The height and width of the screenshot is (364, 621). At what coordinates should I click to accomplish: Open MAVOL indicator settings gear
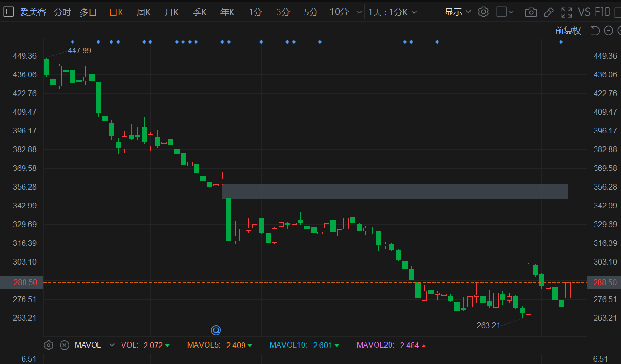pos(48,345)
